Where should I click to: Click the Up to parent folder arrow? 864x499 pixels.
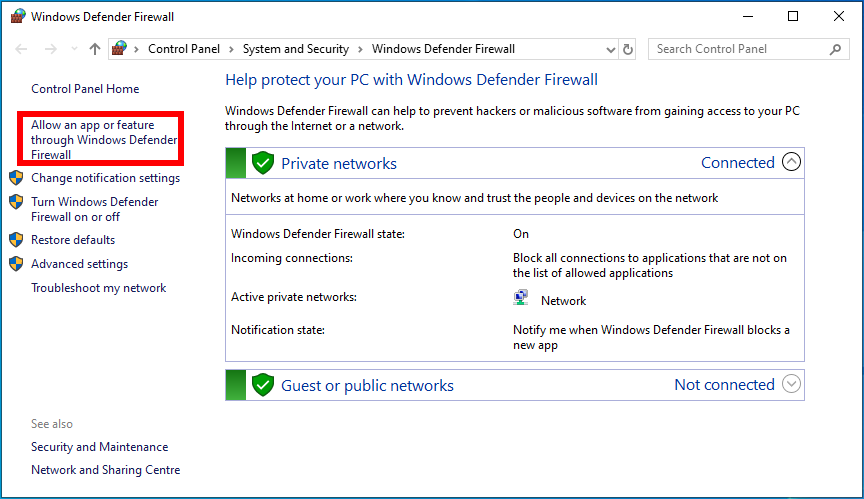pyautogui.click(x=95, y=49)
